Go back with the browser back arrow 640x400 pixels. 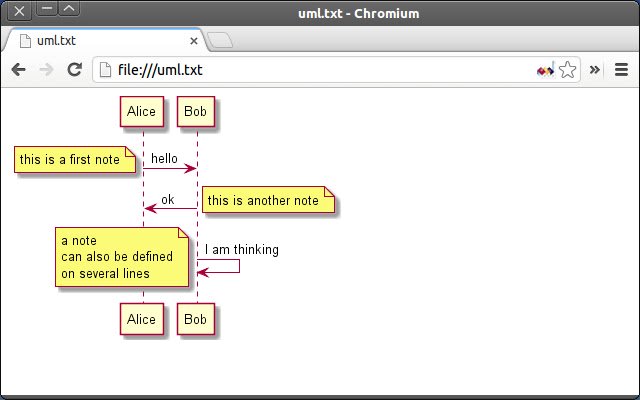tap(19, 70)
